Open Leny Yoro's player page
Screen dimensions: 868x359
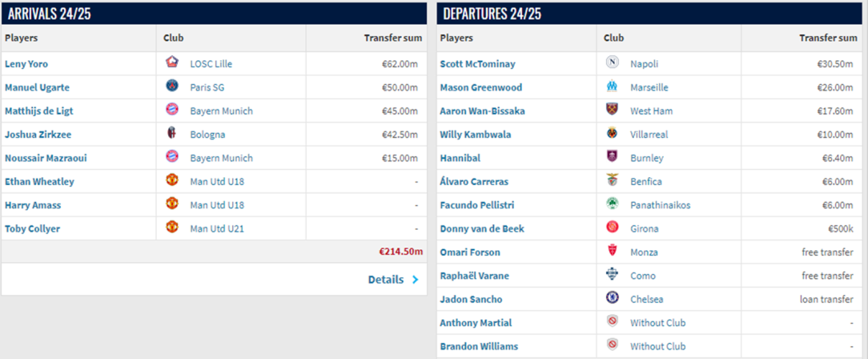pyautogui.click(x=26, y=63)
